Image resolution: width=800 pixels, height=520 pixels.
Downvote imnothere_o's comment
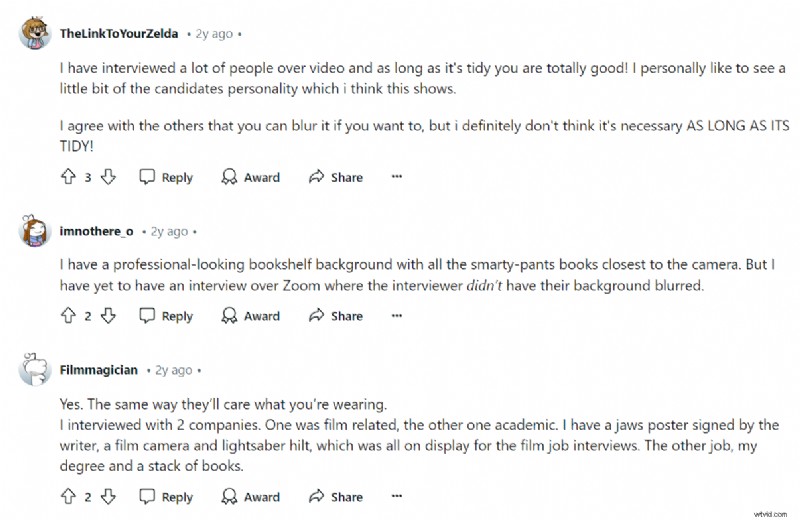109,316
